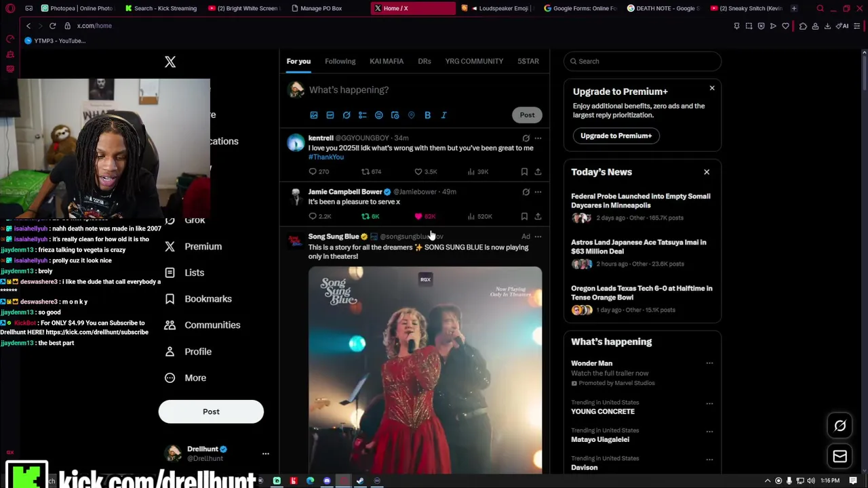Screen dimensions: 868x488
Task: Open more options for YOUNG CONCRETE trend
Action: coord(709,403)
